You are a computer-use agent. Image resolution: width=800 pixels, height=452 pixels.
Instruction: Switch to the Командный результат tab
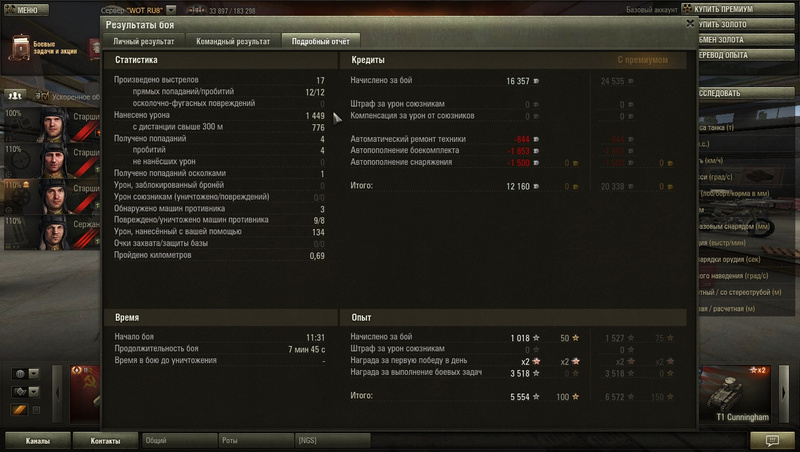pos(233,41)
